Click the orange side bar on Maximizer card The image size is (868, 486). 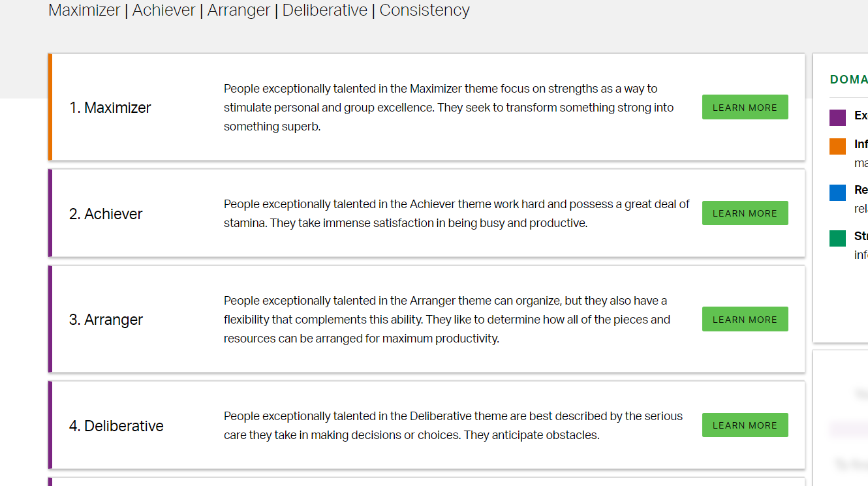pos(50,107)
